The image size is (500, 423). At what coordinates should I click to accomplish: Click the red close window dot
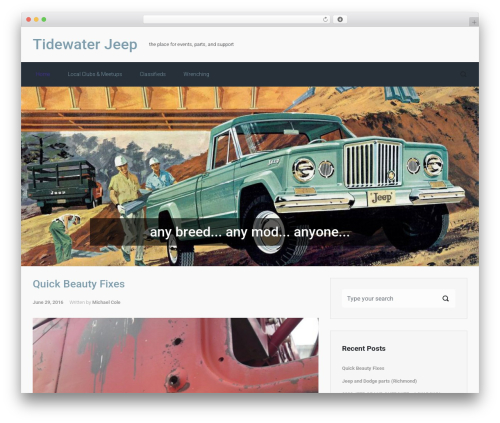pyautogui.click(x=29, y=19)
